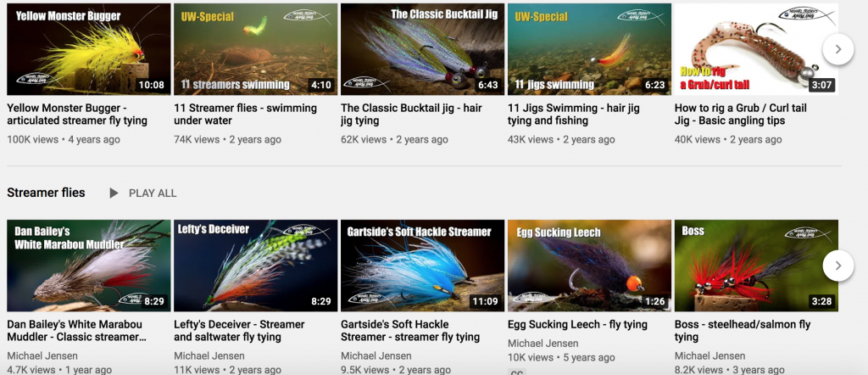This screenshot has height=375, width=868.
Task: Open the Streamer flies playlist heading
Action: pos(46,193)
